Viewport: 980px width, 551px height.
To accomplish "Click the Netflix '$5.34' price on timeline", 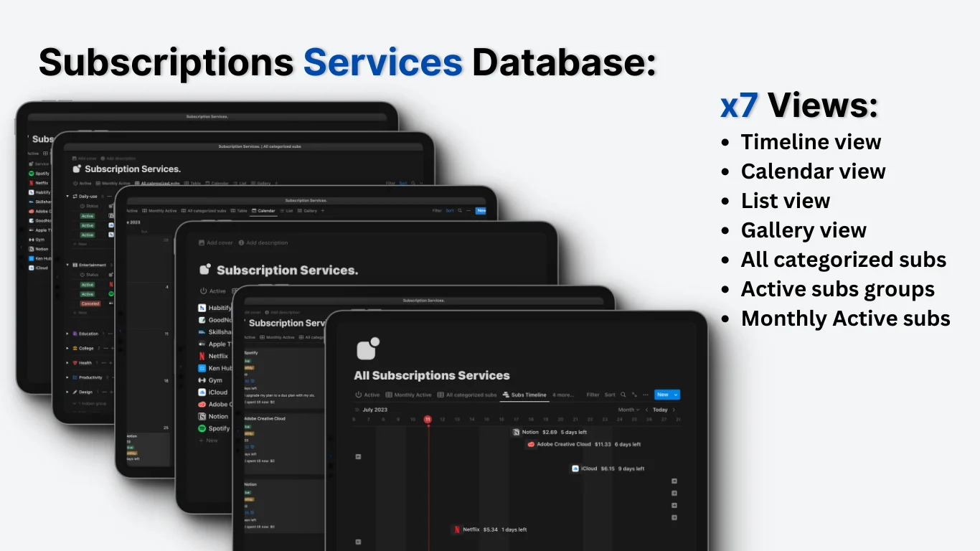I will [491, 529].
